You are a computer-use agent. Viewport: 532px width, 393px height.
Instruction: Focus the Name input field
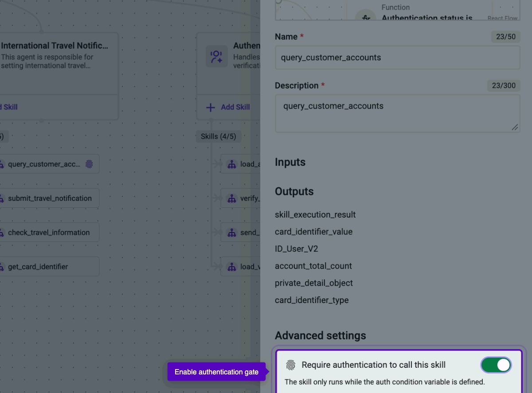click(397, 58)
